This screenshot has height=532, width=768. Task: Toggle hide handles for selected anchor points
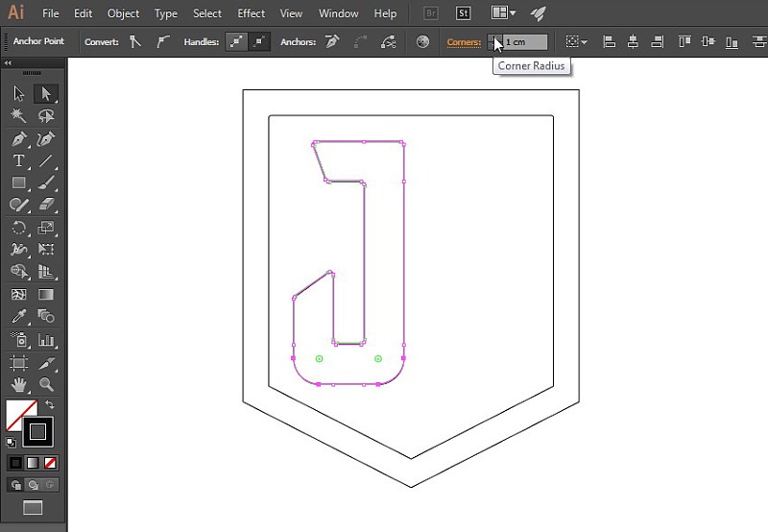259,41
